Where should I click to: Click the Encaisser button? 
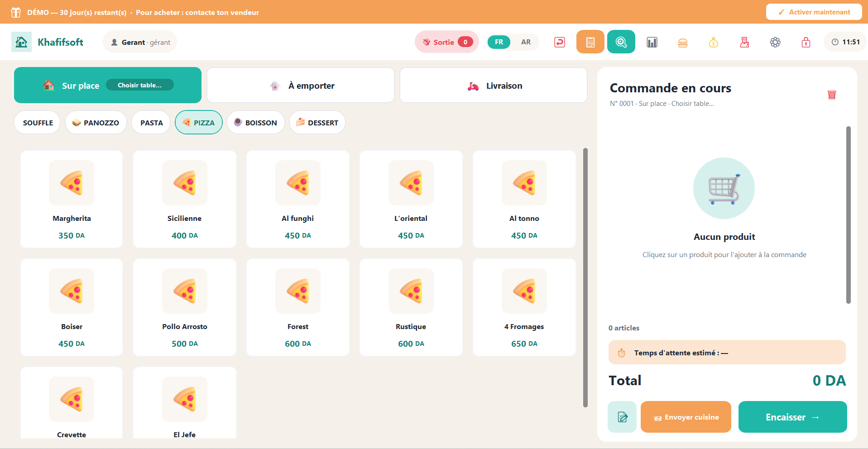[793, 417]
